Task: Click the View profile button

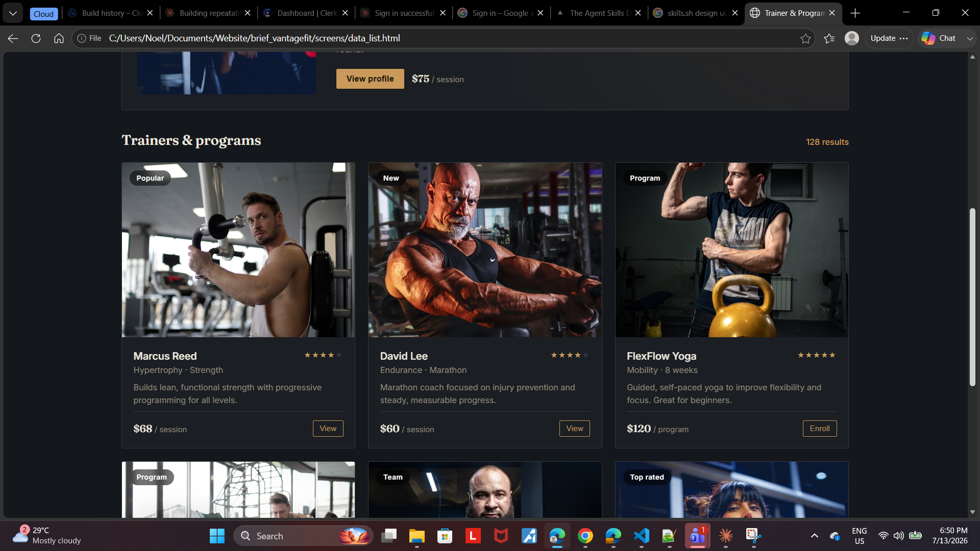Action: [370, 79]
